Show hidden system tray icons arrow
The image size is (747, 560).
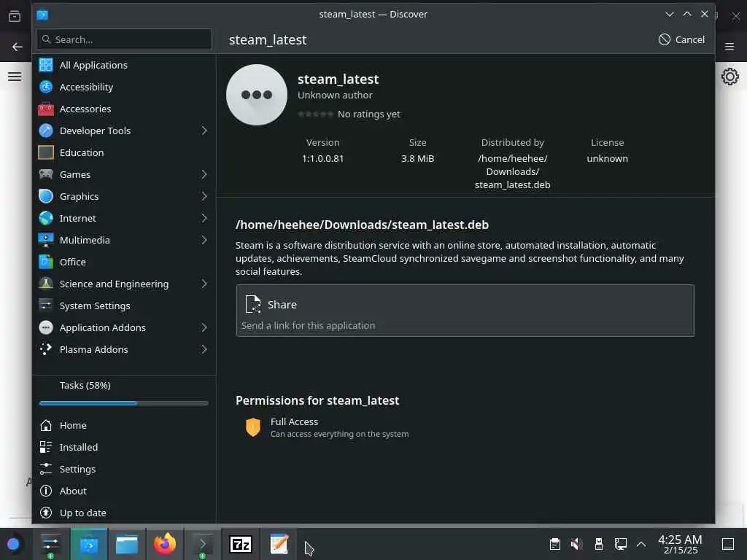coord(641,544)
